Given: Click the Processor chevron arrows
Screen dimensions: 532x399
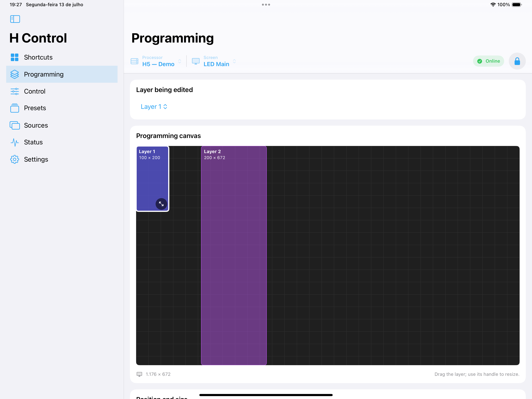Looking at the screenshot, I should pyautogui.click(x=179, y=61).
